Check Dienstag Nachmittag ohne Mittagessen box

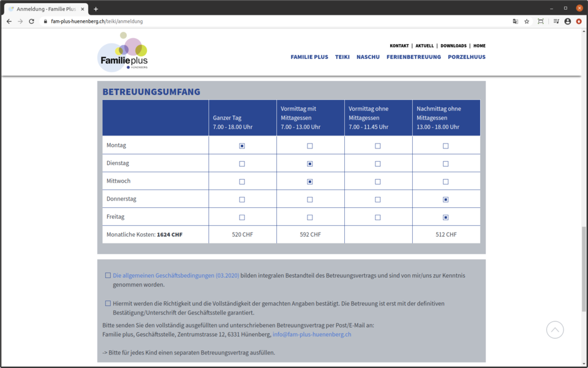tap(445, 164)
